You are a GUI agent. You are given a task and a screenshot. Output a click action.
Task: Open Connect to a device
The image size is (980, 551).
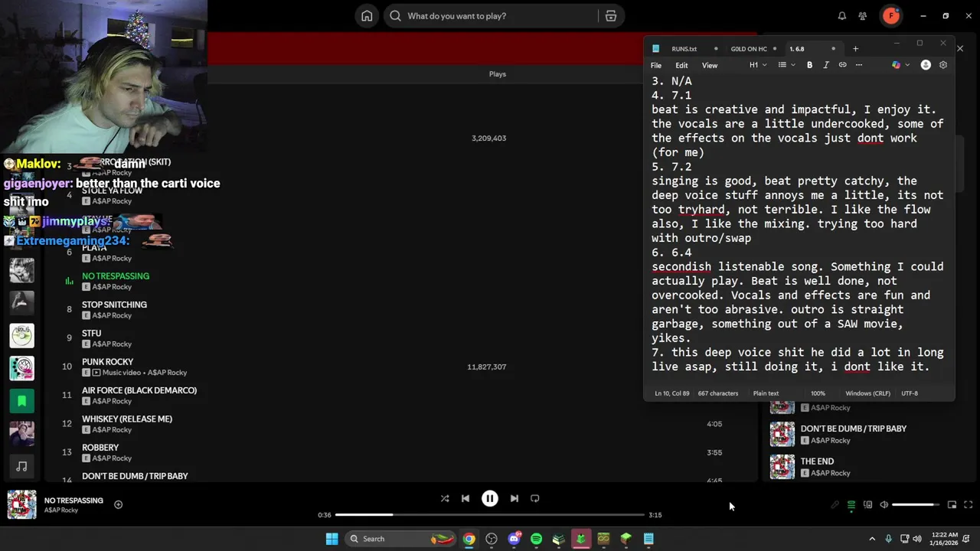[867, 505]
